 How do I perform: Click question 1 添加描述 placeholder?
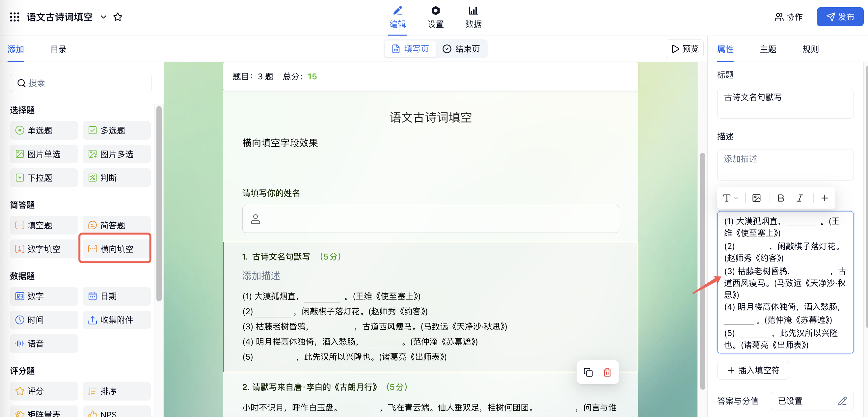coord(261,276)
